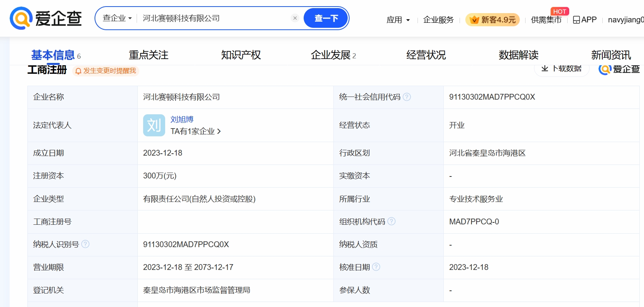
Task: Click the 开业 business status value
Action: tap(457, 125)
